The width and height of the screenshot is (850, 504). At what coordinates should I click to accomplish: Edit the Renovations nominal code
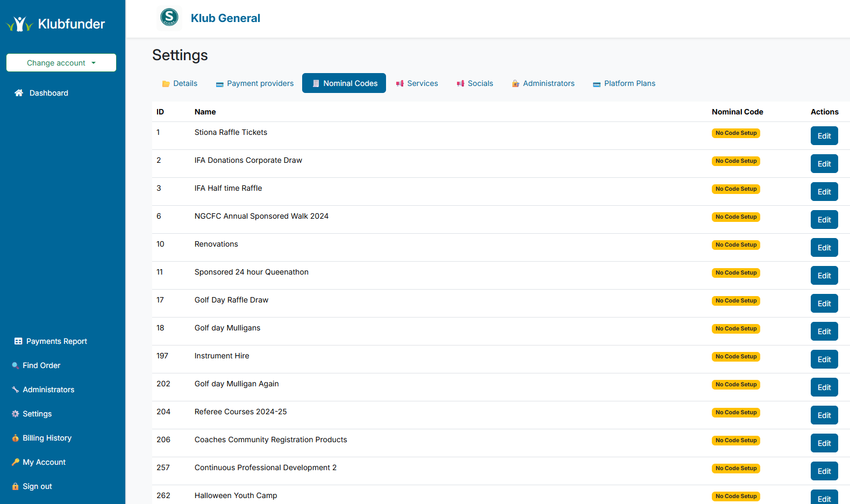(x=824, y=248)
